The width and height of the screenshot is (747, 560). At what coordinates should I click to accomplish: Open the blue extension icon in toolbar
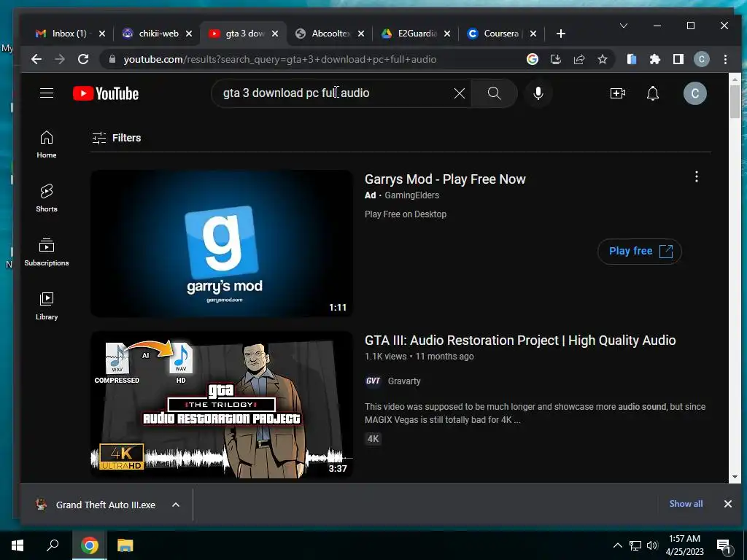[x=632, y=59]
